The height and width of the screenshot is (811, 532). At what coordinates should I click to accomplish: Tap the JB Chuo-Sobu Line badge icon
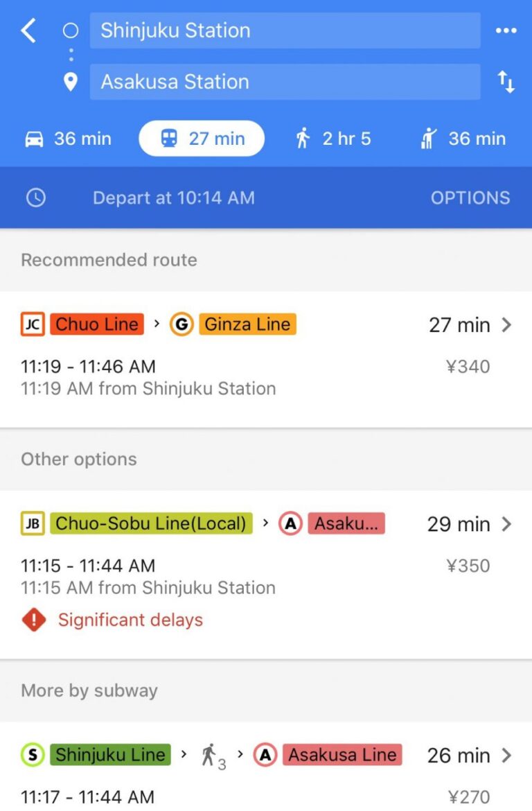click(x=33, y=523)
